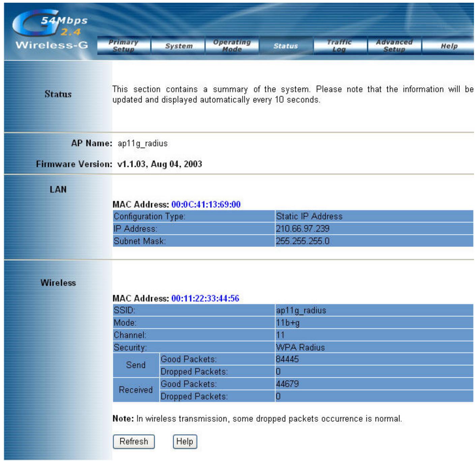Click the Security value WPA Radius
Image resolution: width=476 pixels, height=461 pixels.
pos(374,347)
